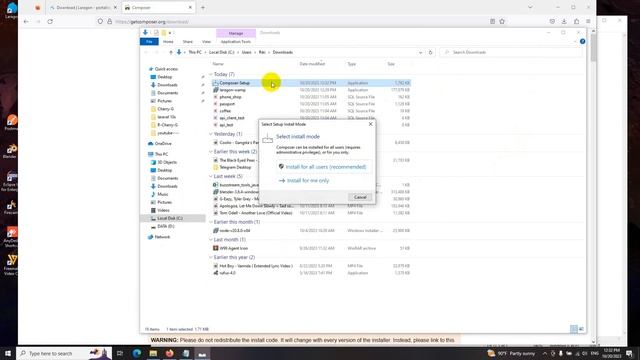Open Videos folder in navigation pane
Screen dimensions: 640x360
click(163, 210)
